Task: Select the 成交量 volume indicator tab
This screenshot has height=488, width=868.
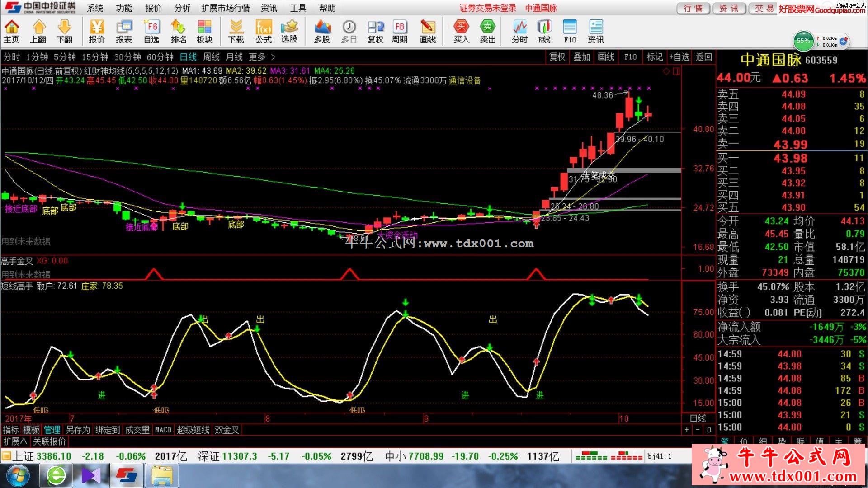Action: (x=137, y=430)
